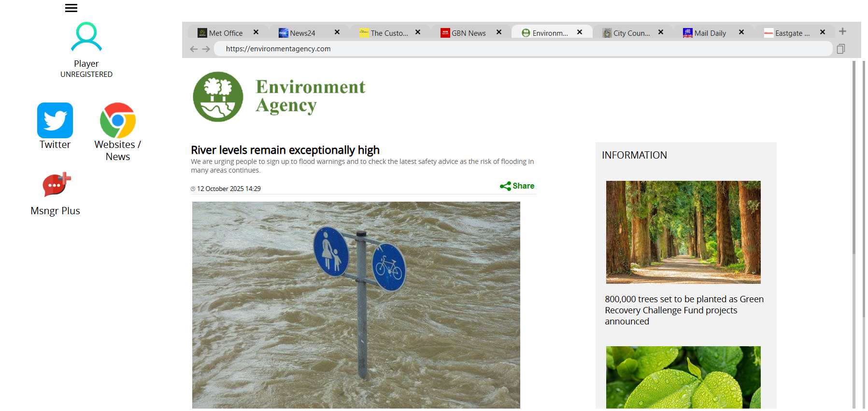Share the river levels article
Viewport: 868px width, 411px height.
click(x=517, y=186)
